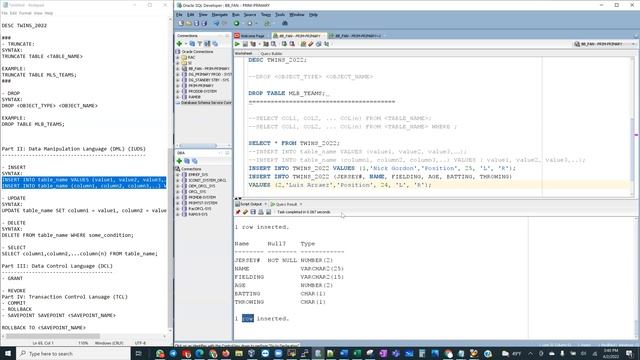This screenshot has height=360, width=640.
Task: Click the binoculars Find DB Object icon
Action: pos(285,24)
